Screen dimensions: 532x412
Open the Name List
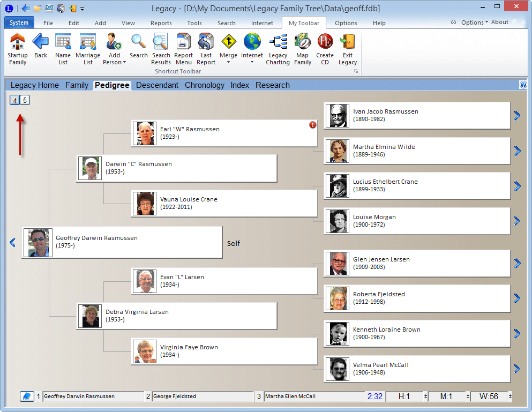63,49
